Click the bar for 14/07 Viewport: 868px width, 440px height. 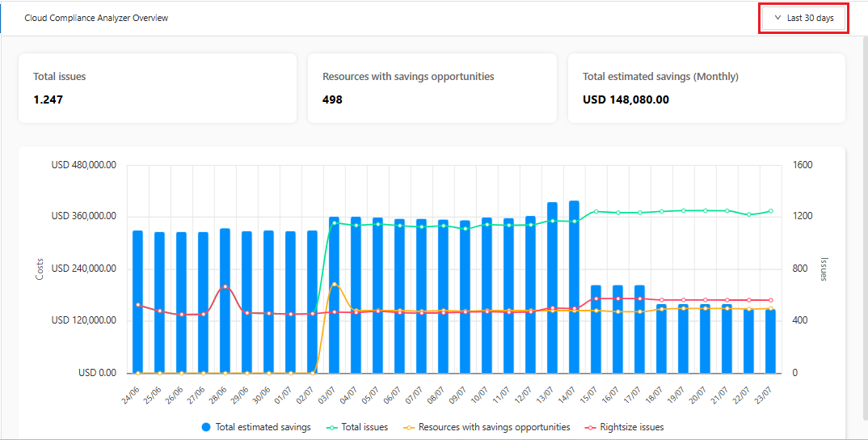(x=574, y=291)
